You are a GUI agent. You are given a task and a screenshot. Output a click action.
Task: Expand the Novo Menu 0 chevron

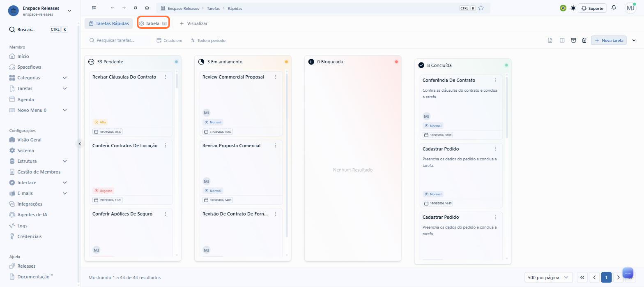[64, 110]
